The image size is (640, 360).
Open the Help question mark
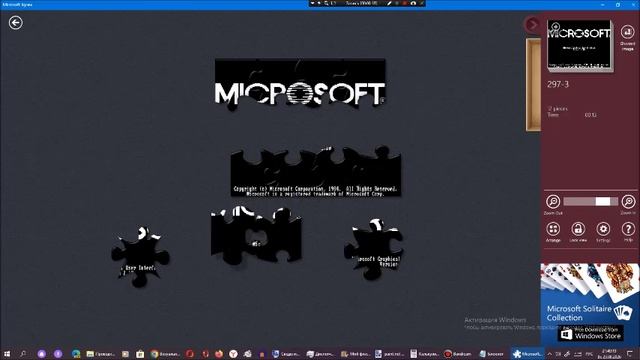click(x=628, y=229)
